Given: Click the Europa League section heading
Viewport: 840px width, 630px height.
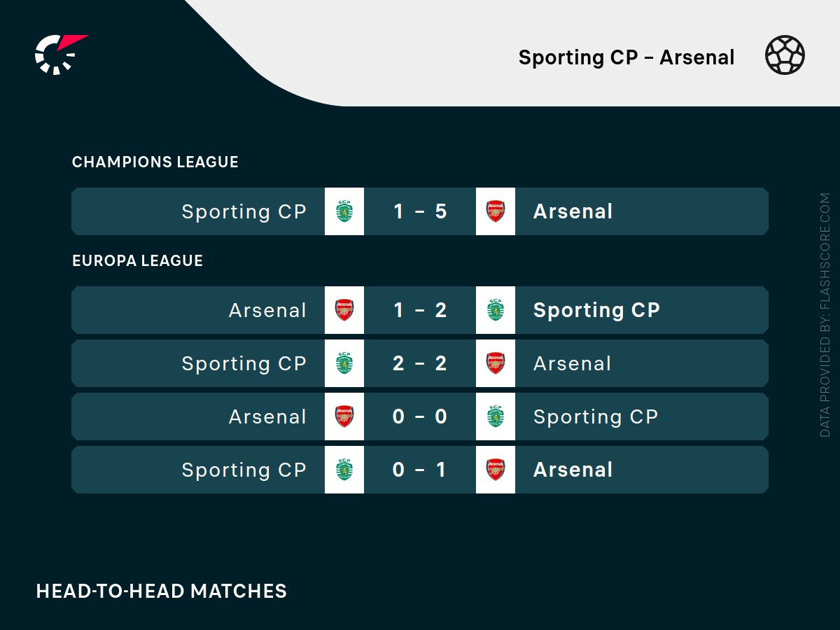Looking at the screenshot, I should click(x=138, y=261).
